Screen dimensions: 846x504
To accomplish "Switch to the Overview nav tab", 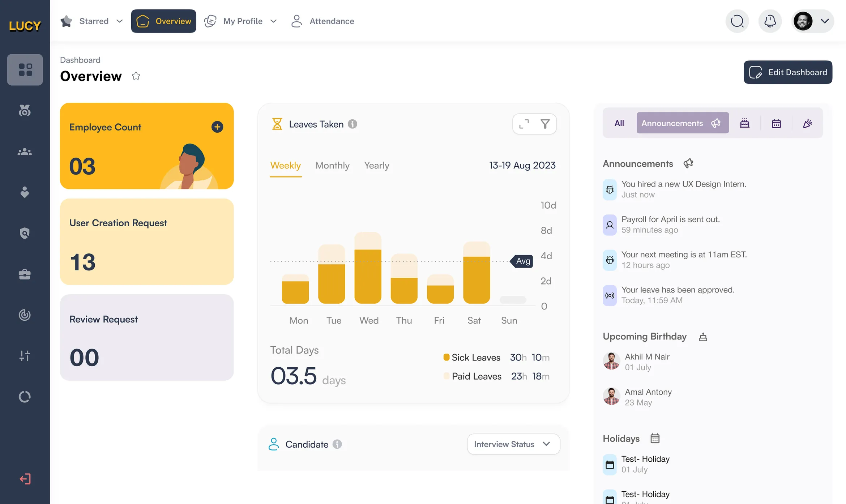I will click(x=163, y=21).
